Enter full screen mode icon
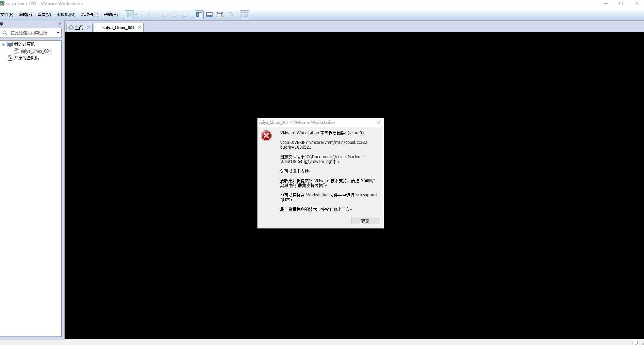644x345 pixels. (220, 15)
